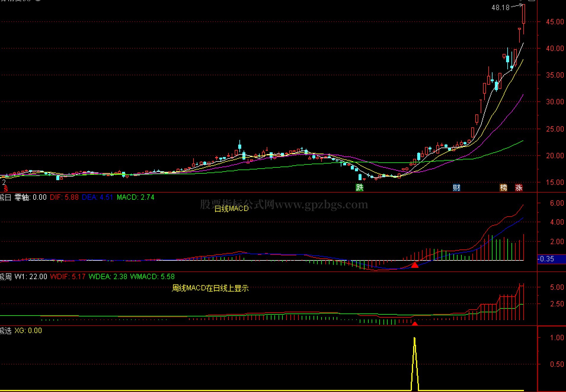Click the 周线MACD在日线上显示 annotation

(210, 288)
